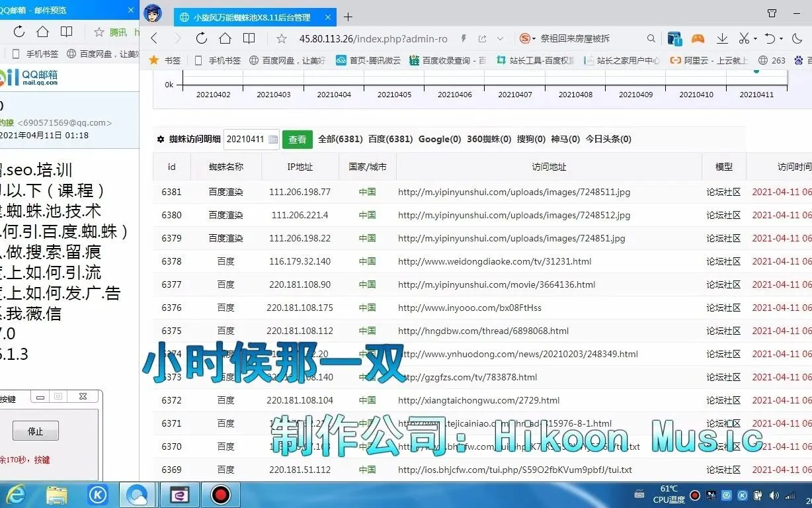
Task: Click the IP地址 column header
Action: pos(300,167)
